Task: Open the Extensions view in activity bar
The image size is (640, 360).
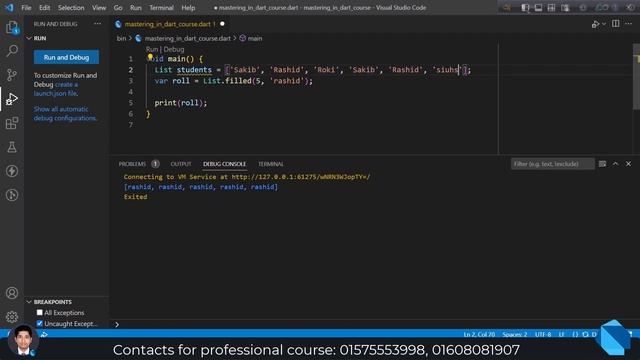Action: (x=12, y=123)
